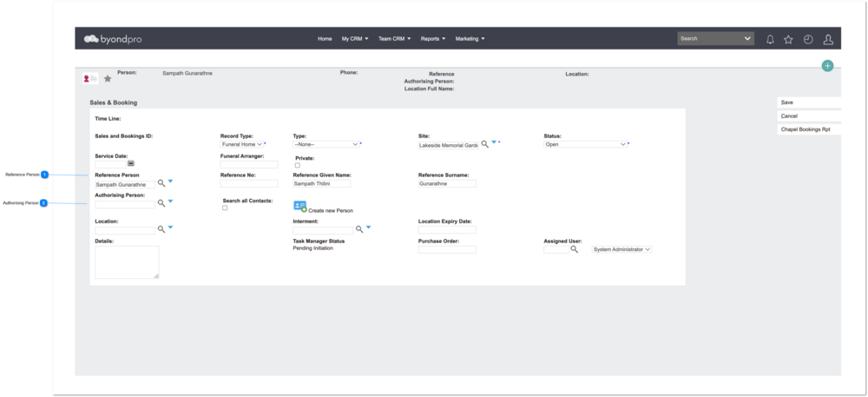Click the Reference No input field

tap(249, 184)
